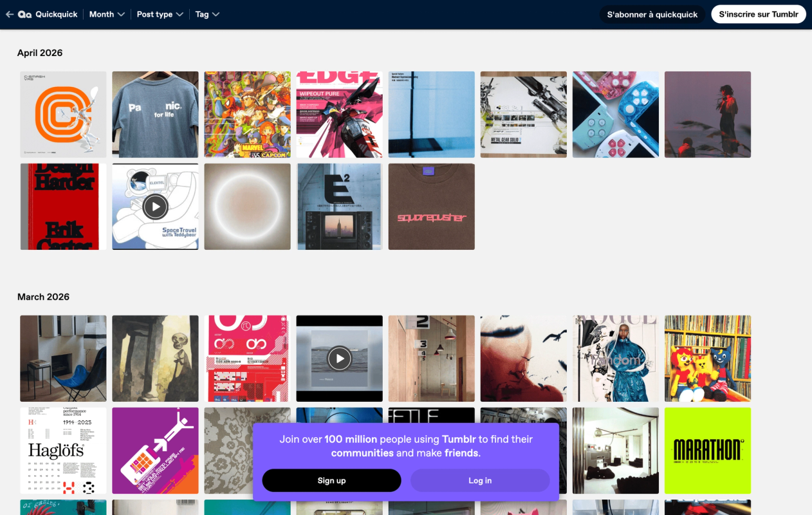Screen dimensions: 812x515
Task: Click the S'abonner à quickquick button
Action: (x=652, y=14)
